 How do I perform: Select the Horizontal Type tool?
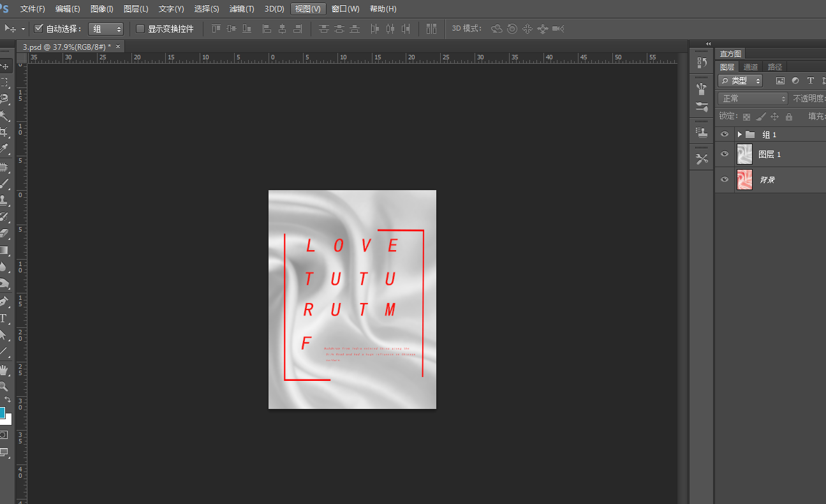[4, 318]
